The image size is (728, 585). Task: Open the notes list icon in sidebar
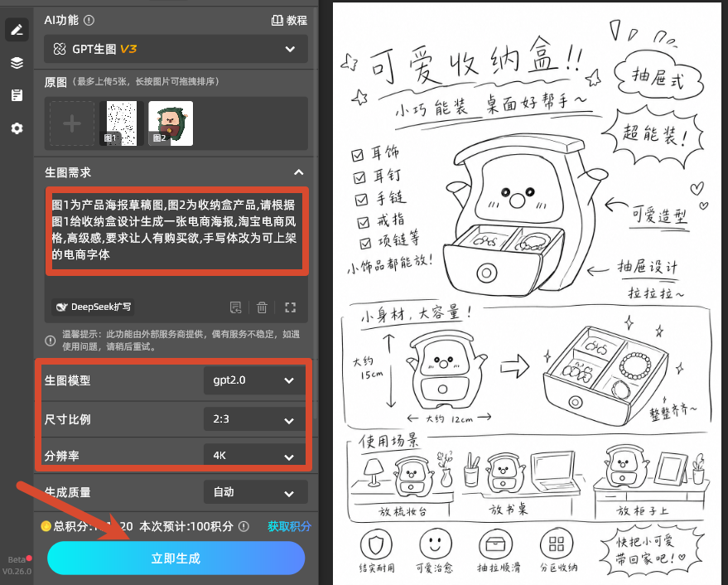point(17,95)
